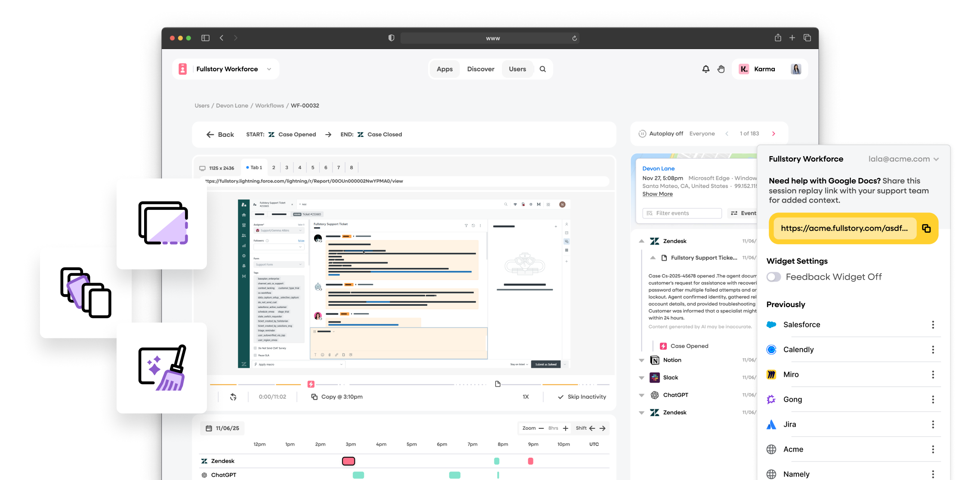The height and width of the screenshot is (480, 980).
Task: Click the replay restart icon
Action: click(233, 397)
